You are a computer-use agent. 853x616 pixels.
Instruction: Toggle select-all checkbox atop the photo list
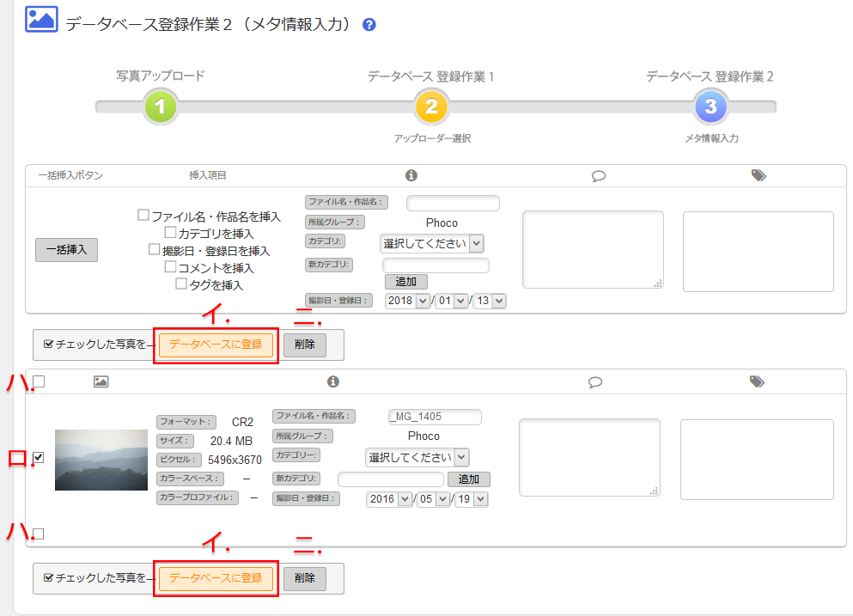(x=39, y=382)
